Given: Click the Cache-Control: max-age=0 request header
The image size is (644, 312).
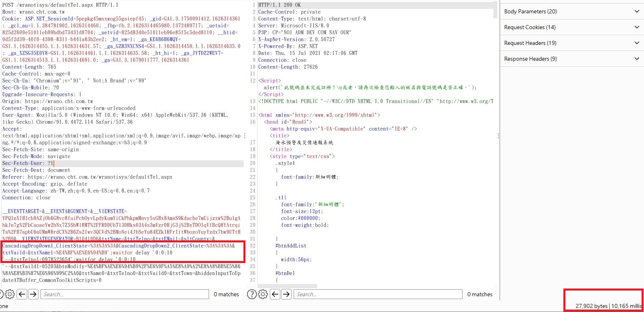Looking at the screenshot, I should [36, 74].
